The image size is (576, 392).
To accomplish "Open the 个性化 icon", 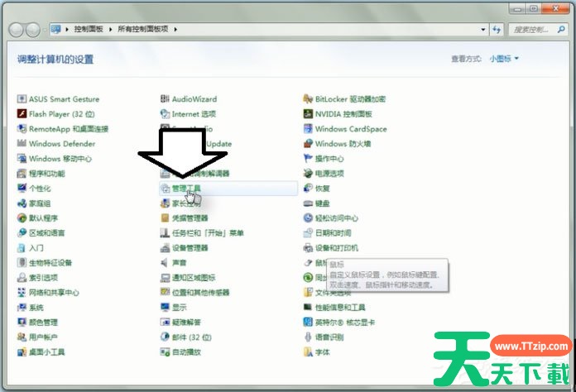I will coord(22,189).
